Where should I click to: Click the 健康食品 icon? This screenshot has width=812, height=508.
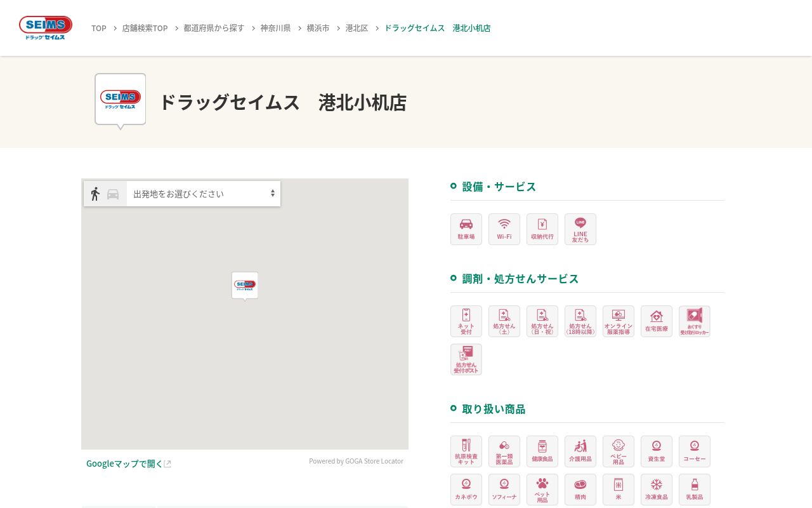(542, 451)
